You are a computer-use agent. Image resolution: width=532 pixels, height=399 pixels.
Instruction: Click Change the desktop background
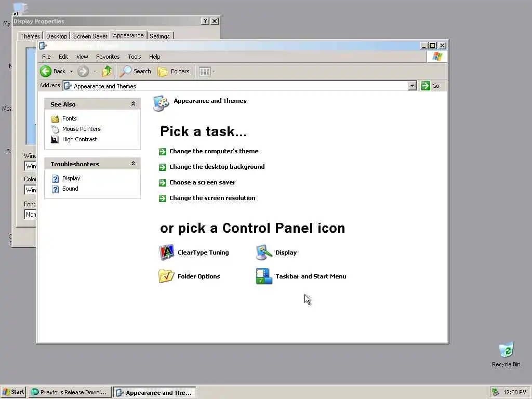pos(217,167)
